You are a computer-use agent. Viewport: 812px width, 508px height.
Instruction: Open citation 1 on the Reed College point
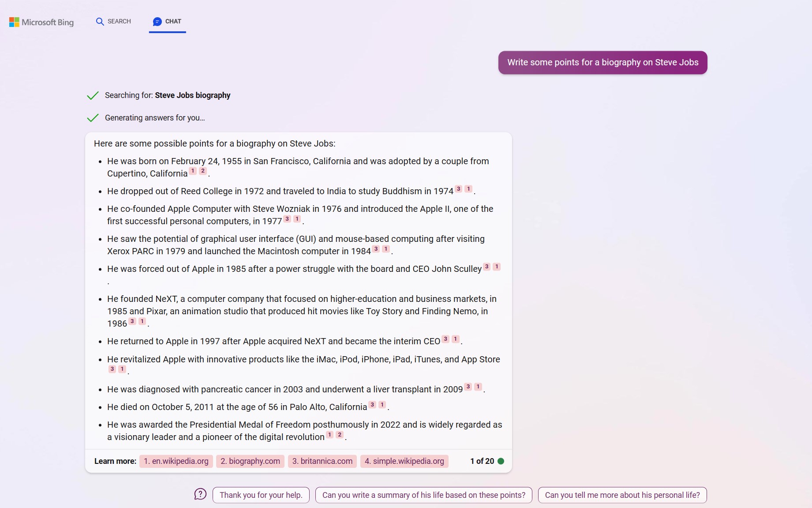click(468, 189)
